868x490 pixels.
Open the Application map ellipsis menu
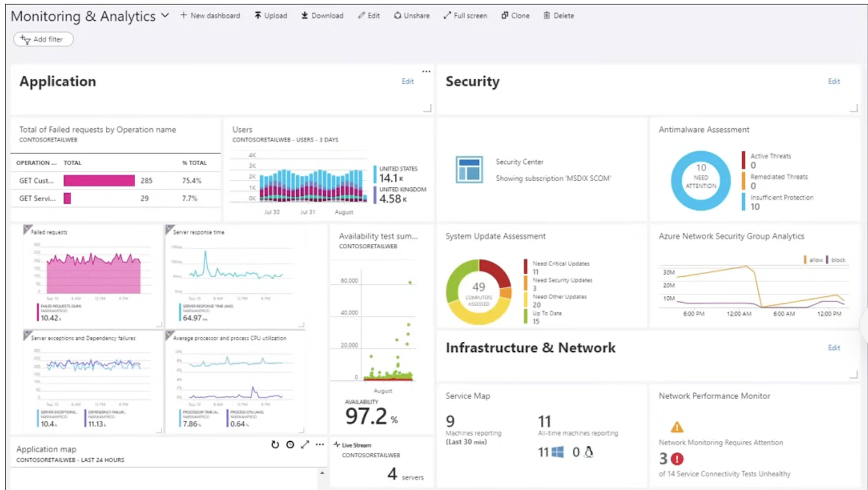(320, 444)
